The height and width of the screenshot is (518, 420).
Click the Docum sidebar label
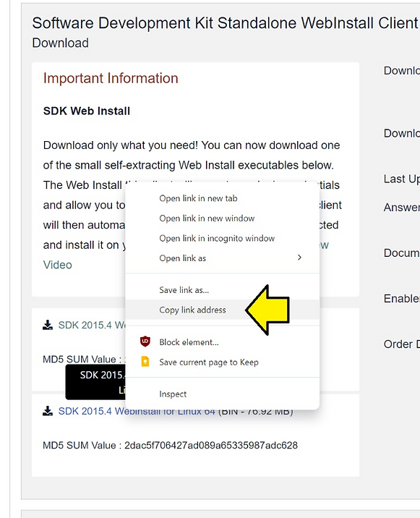click(402, 253)
